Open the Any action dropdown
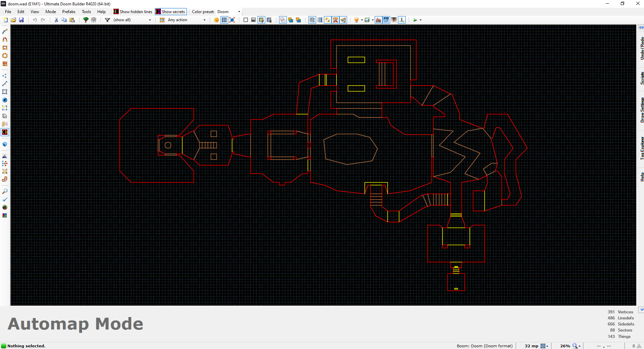 click(x=204, y=20)
